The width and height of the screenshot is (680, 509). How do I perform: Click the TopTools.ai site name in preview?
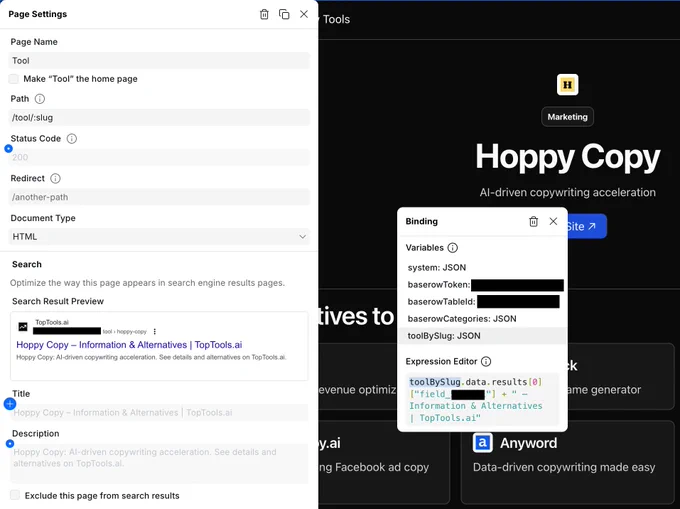[x=52, y=322]
